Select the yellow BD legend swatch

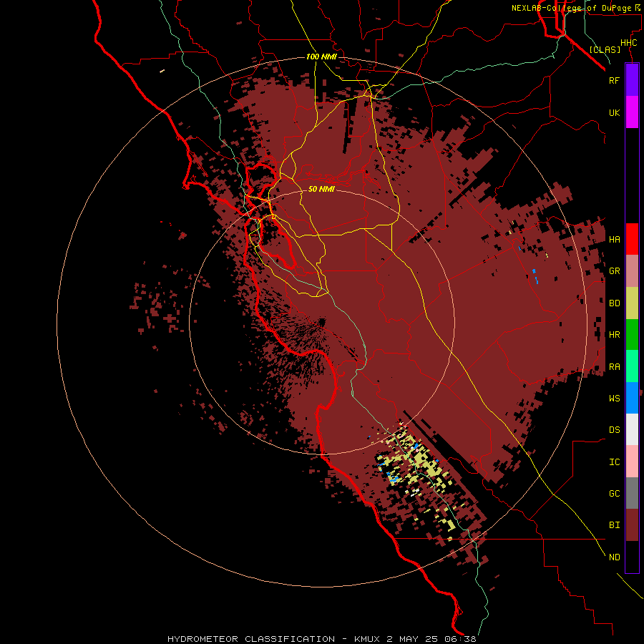tap(632, 303)
